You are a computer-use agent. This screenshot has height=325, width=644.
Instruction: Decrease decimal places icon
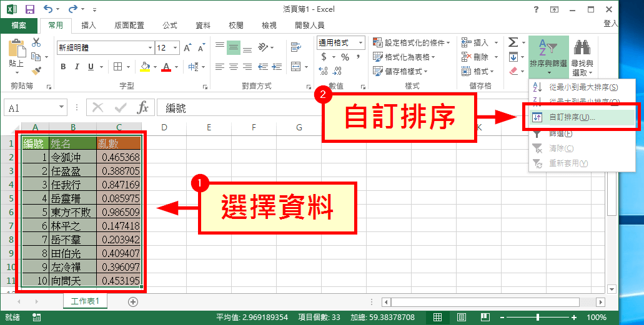point(337,71)
